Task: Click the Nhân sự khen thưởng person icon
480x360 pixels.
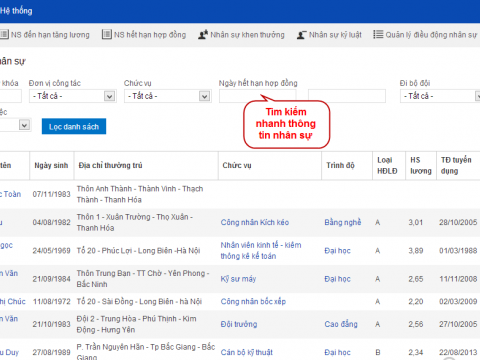Action: point(203,34)
